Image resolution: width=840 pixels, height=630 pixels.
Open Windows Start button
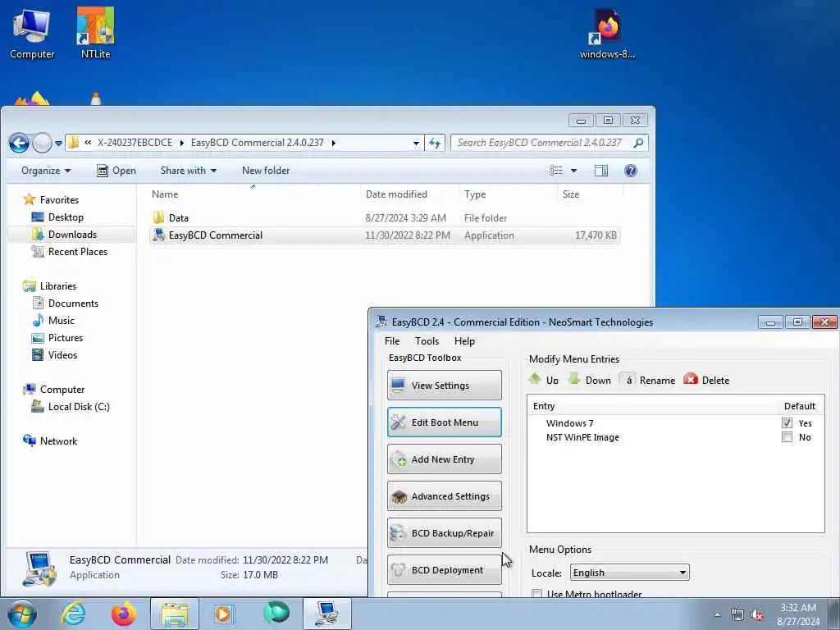[x=21, y=614]
